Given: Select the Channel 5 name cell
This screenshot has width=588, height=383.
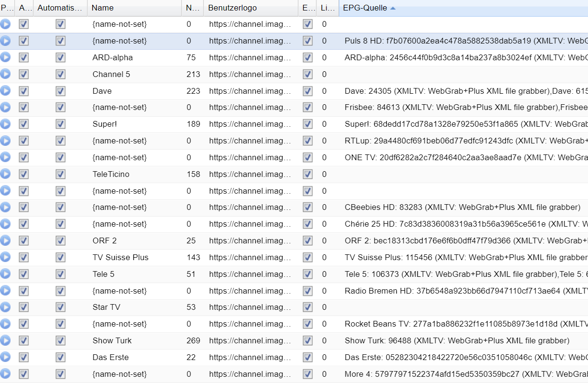Looking at the screenshot, I should click(134, 74).
